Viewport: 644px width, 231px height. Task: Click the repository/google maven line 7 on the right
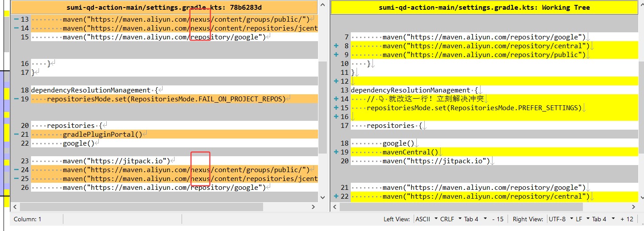coord(494,37)
